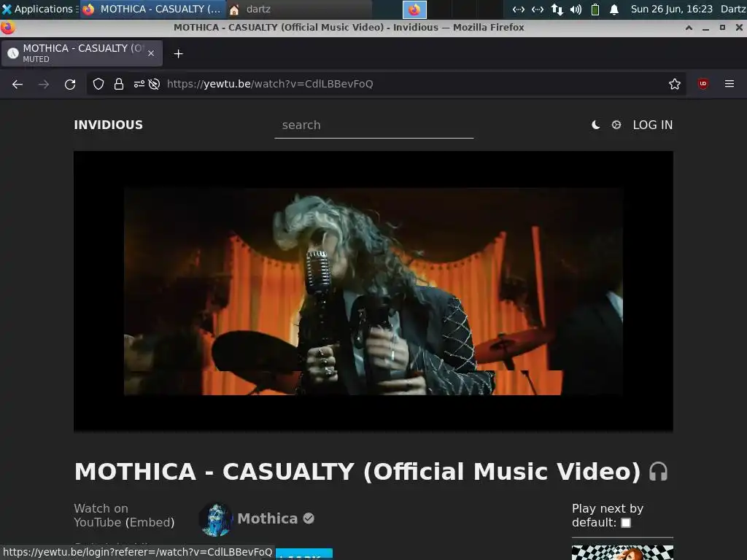Switch to the MOTHICA Firefox taskbar window
This screenshot has height=560, width=747.
[152, 9]
